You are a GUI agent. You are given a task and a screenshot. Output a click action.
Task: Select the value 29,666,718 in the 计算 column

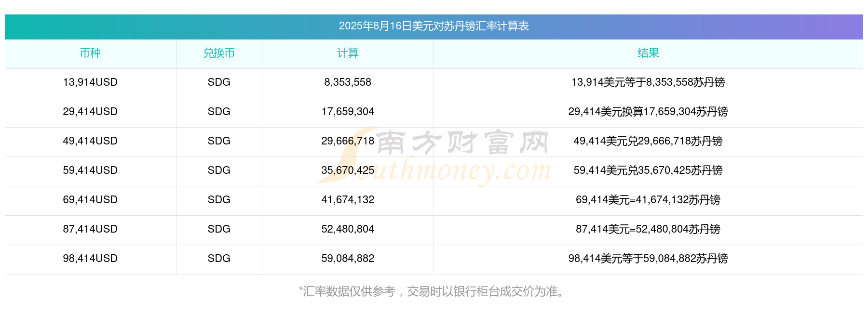(348, 141)
